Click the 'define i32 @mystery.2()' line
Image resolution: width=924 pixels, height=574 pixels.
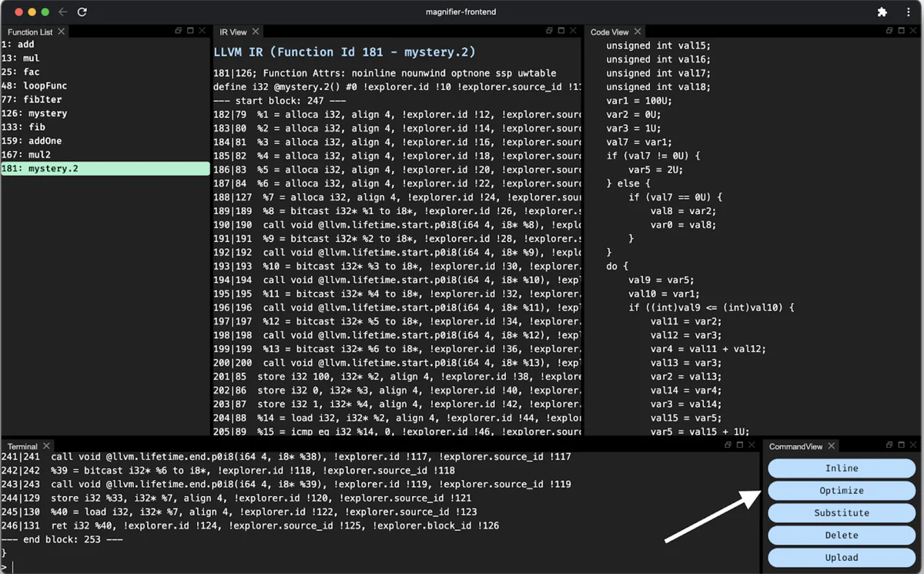[x=397, y=87]
